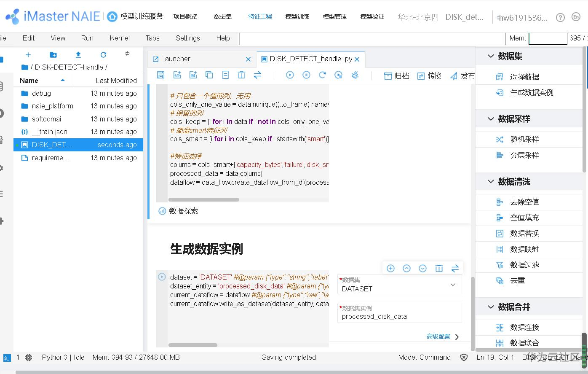Save the notebook with the save icon

tap(160, 75)
